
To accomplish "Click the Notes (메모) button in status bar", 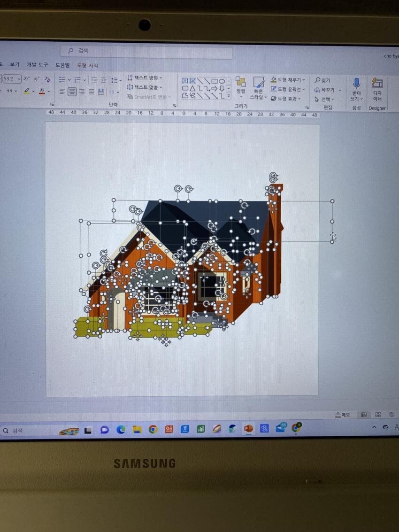I will (343, 415).
